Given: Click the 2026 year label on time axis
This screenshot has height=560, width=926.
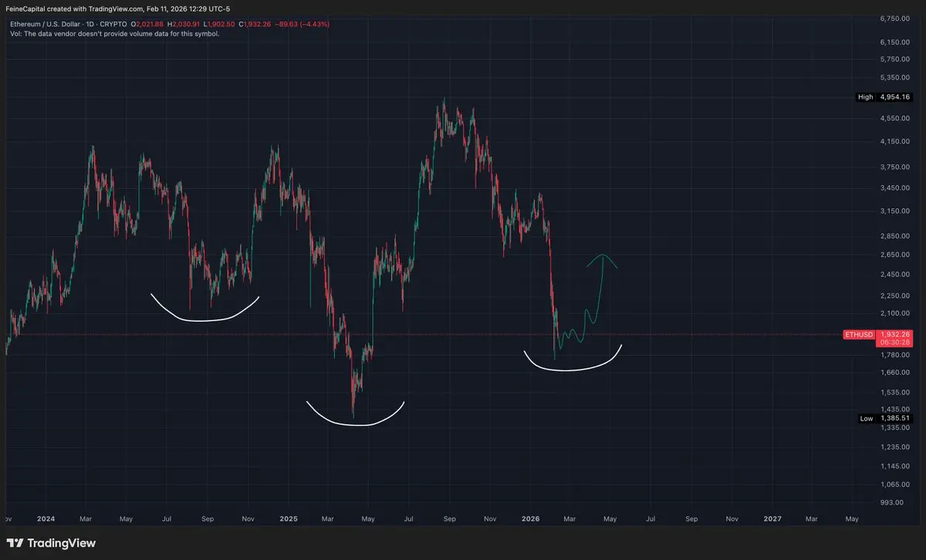Looking at the screenshot, I should (530, 519).
